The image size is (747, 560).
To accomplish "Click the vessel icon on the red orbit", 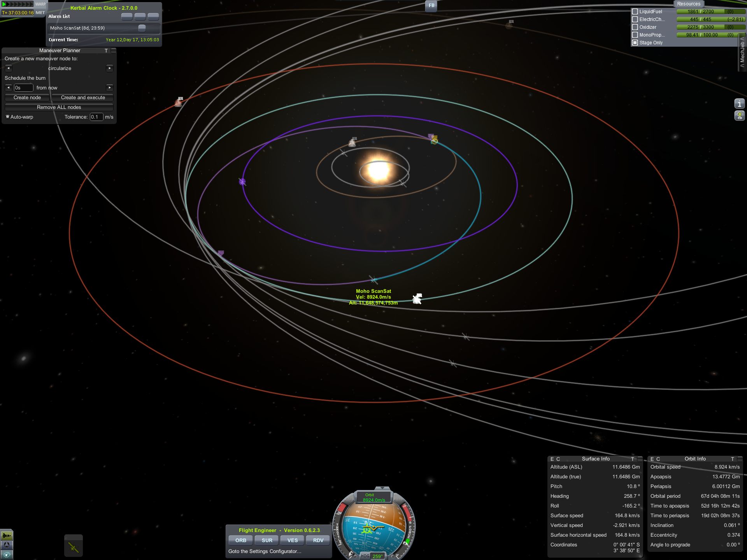I will point(179,102).
